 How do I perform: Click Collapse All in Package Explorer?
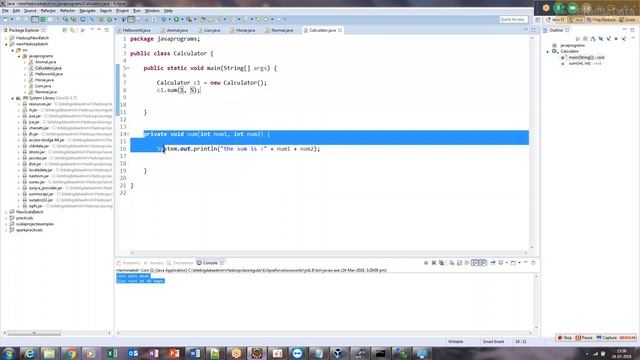pos(64,30)
